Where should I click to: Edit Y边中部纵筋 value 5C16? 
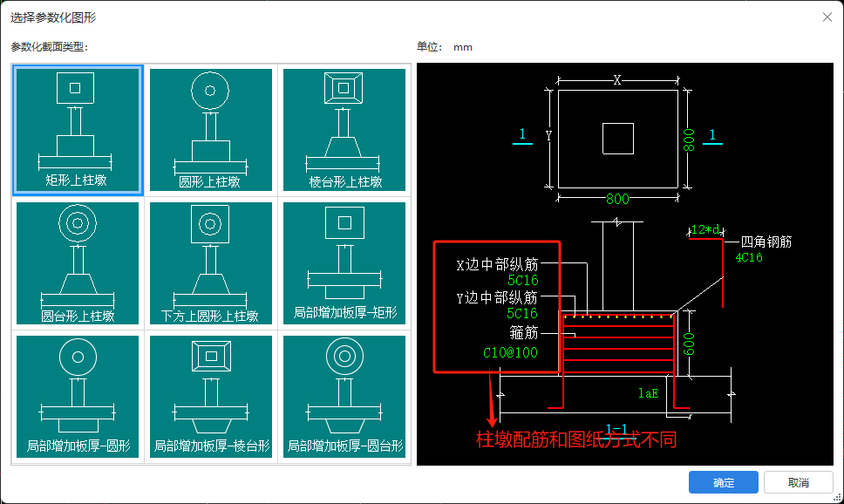click(522, 313)
